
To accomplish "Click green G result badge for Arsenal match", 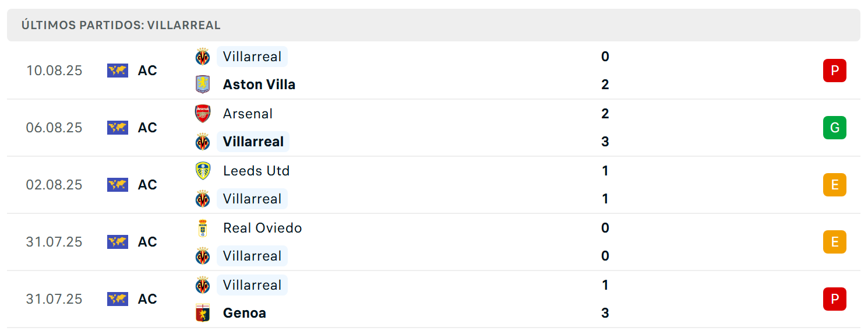I will coord(834,128).
